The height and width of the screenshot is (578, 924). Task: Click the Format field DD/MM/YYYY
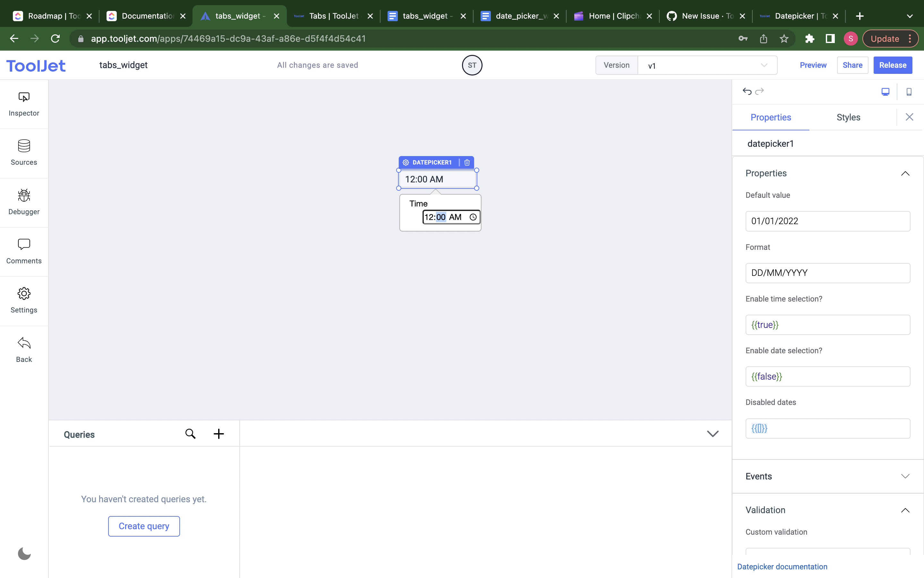click(827, 273)
